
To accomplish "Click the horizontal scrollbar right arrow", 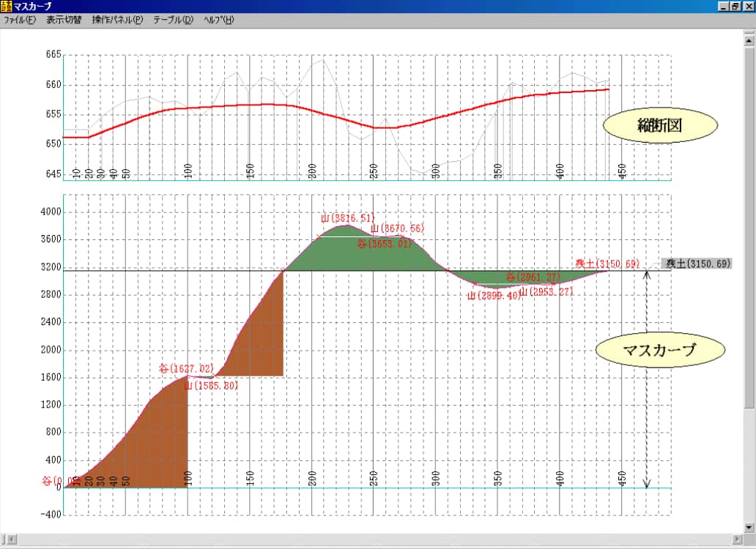I will tap(737, 540).
